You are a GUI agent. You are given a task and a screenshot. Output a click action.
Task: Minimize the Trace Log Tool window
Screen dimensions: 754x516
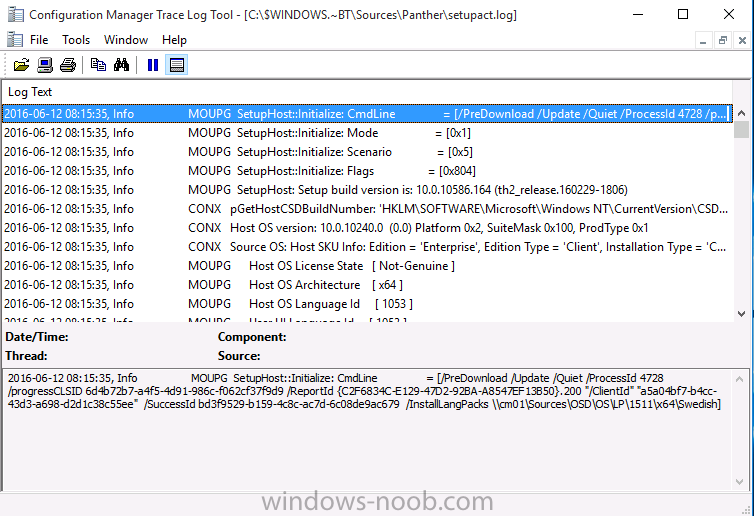(x=638, y=14)
